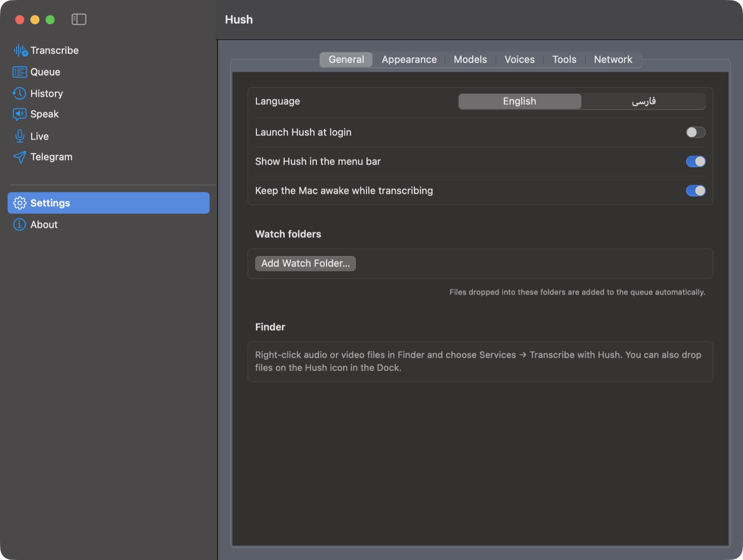Viewport: 743px width, 560px height.
Task: Click the Telegram paper-plane icon
Action: point(20,157)
